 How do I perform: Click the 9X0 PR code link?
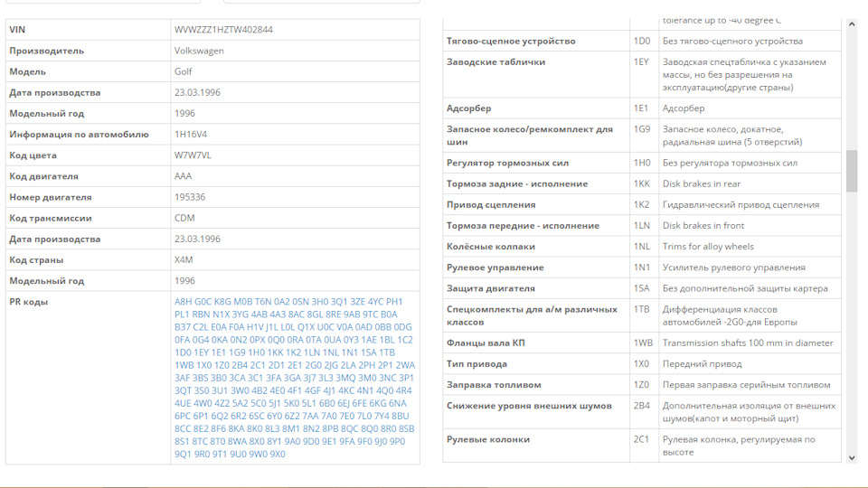(x=277, y=455)
